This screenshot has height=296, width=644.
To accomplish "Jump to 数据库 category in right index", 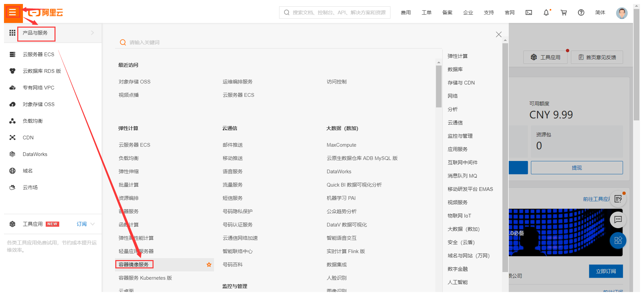I will [455, 69].
